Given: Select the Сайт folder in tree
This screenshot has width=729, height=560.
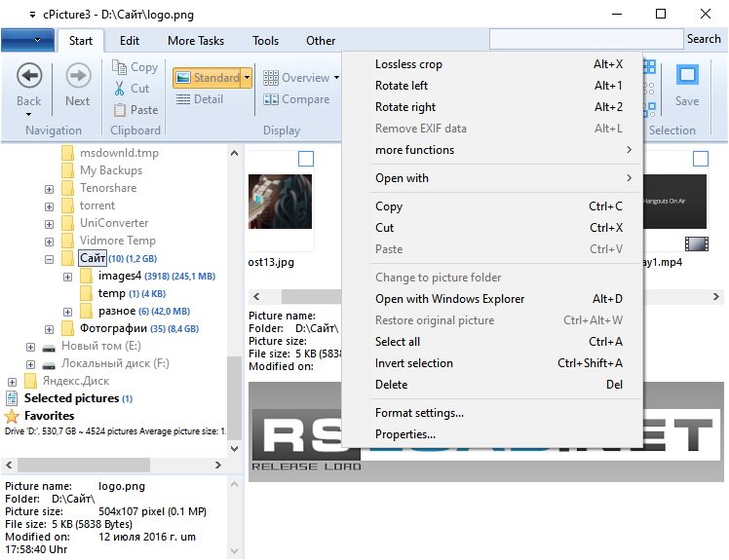Looking at the screenshot, I should 93,258.
